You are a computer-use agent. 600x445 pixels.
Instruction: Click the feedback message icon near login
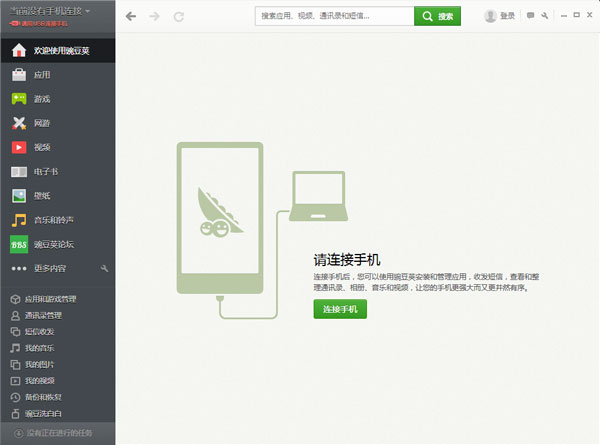coord(530,16)
